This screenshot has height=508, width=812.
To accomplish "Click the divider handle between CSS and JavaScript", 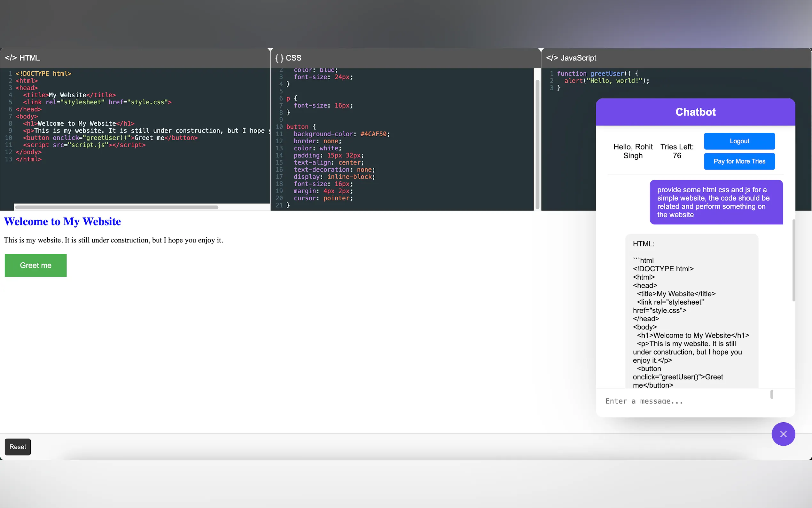I will coord(541,51).
